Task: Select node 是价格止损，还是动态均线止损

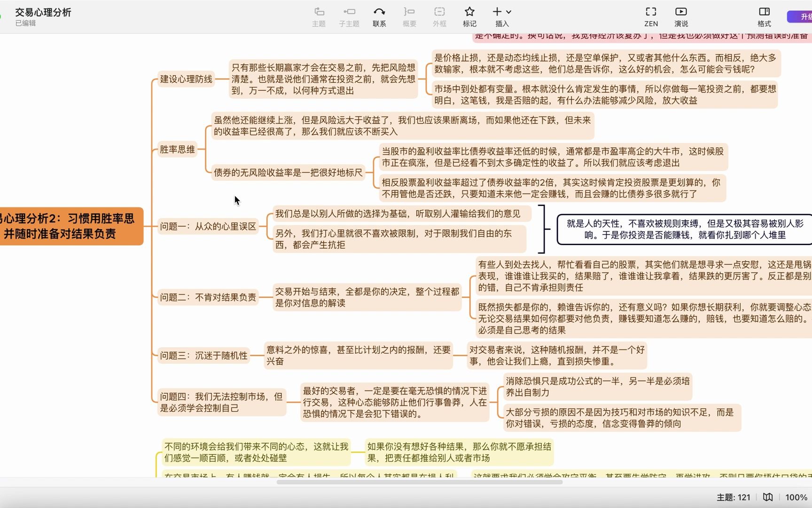Action: point(606,63)
